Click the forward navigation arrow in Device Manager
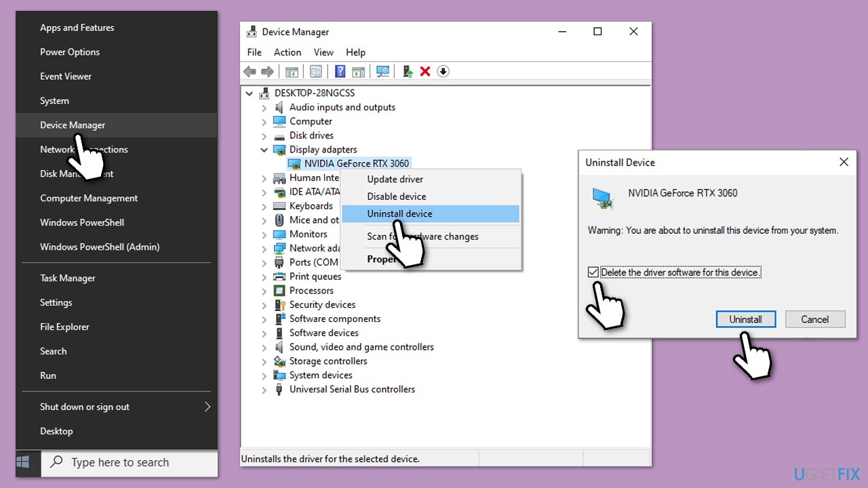The height and width of the screenshot is (488, 868). (x=268, y=71)
